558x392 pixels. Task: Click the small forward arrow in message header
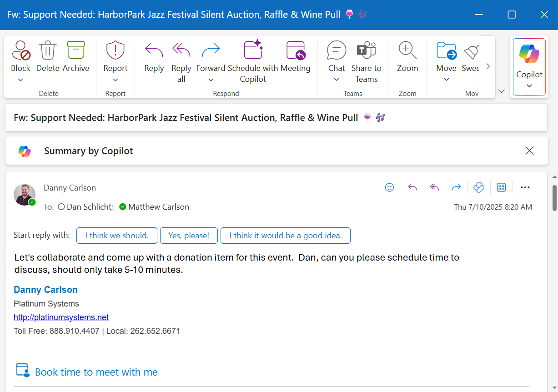coord(456,187)
